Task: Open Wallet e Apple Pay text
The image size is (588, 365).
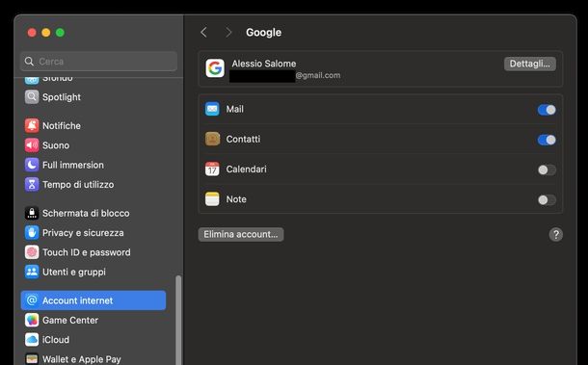Action: [x=81, y=359]
